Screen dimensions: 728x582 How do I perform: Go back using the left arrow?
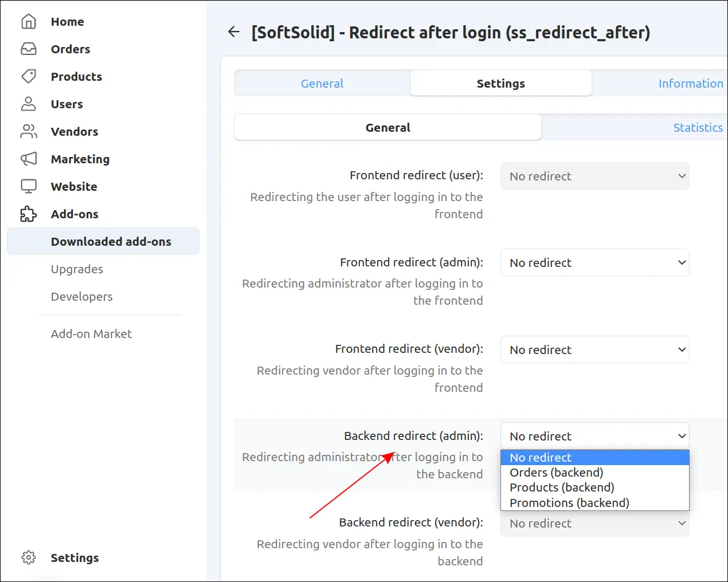234,32
